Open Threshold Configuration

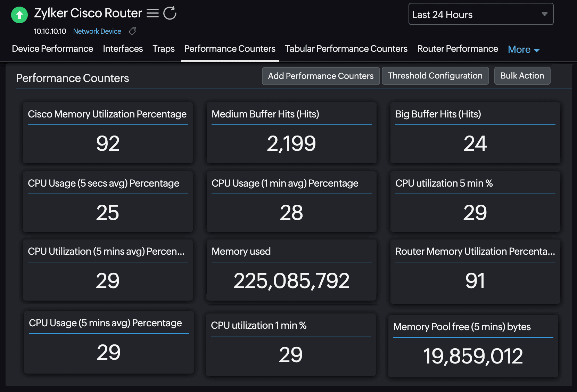[435, 76]
